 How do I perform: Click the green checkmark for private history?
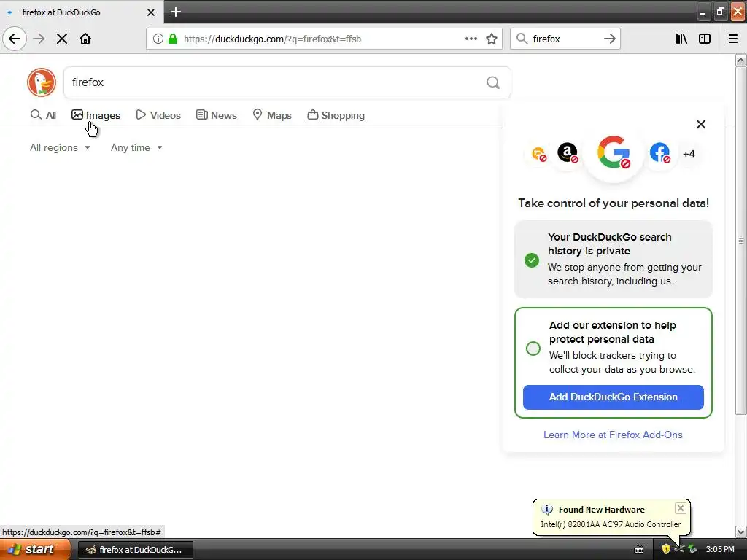(x=532, y=260)
